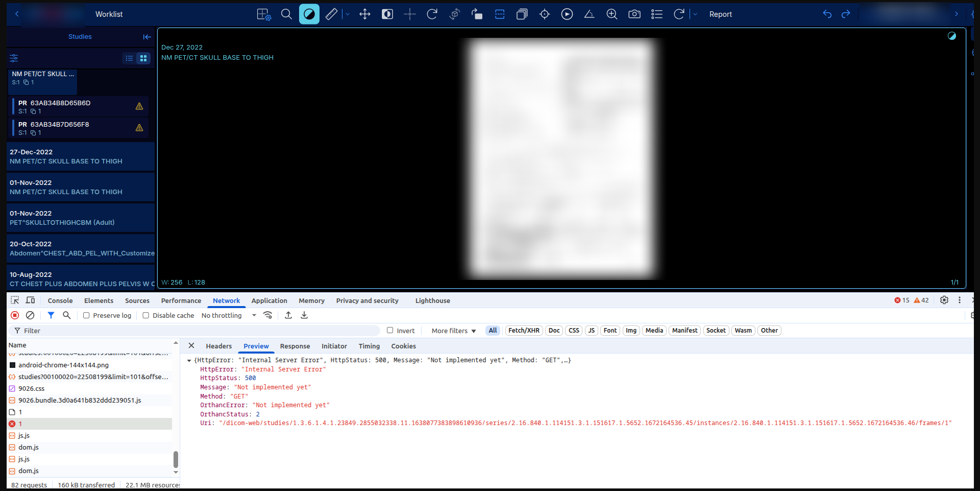Open DevTools settings gear
The image size is (980, 491).
(944, 300)
